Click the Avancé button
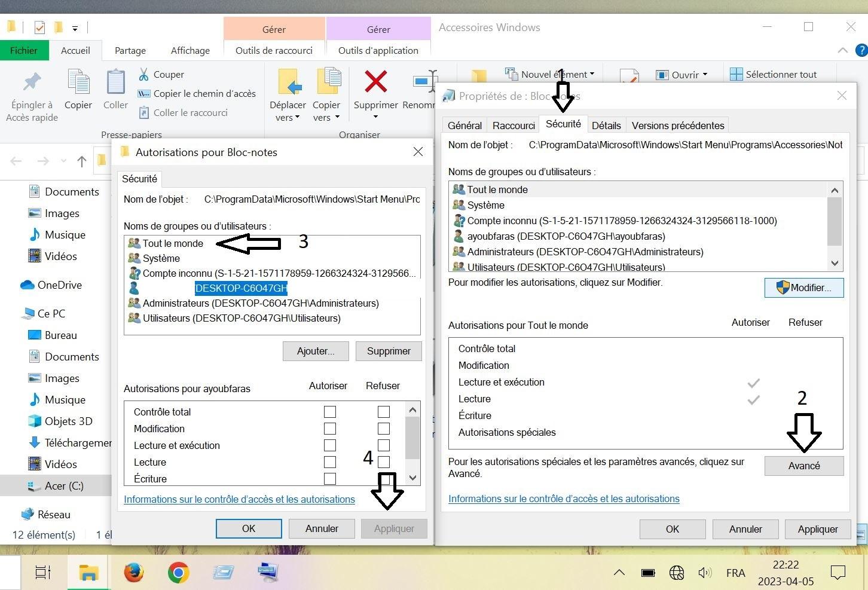 pyautogui.click(x=804, y=466)
